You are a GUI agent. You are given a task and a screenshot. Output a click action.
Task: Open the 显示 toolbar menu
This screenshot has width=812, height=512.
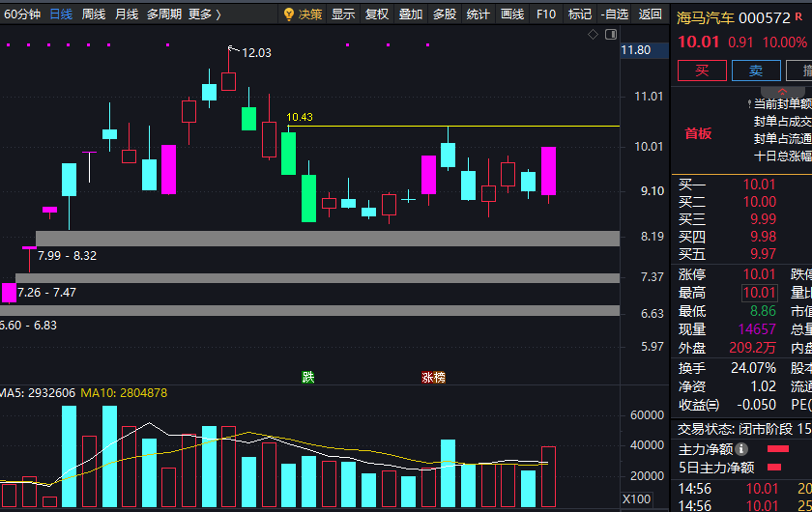point(343,14)
